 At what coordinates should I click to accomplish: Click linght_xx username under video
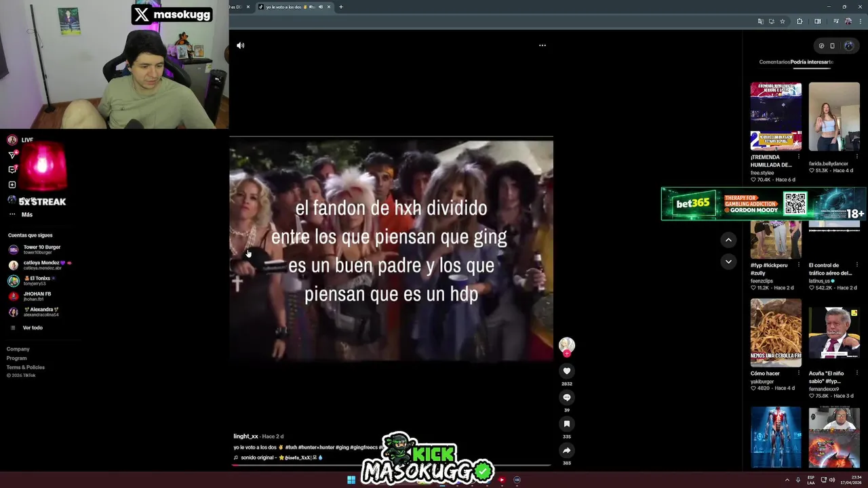click(x=245, y=436)
